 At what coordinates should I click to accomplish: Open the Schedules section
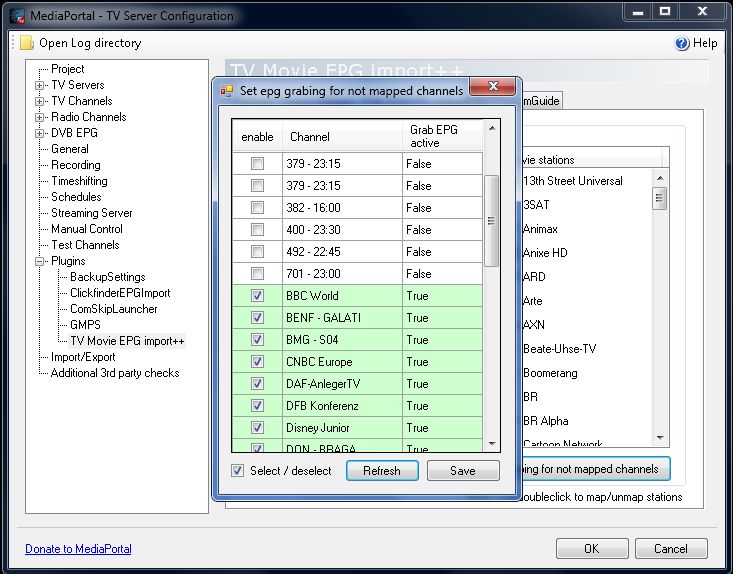point(76,197)
